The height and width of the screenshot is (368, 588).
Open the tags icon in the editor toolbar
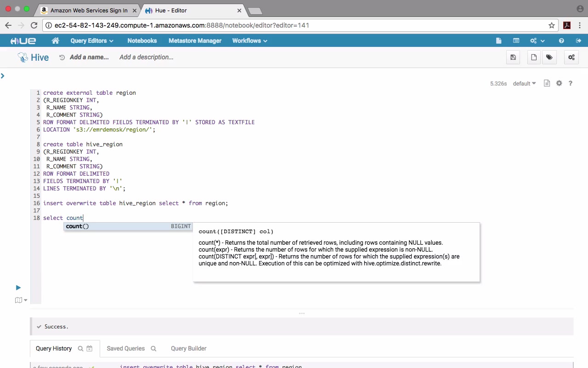[549, 57]
